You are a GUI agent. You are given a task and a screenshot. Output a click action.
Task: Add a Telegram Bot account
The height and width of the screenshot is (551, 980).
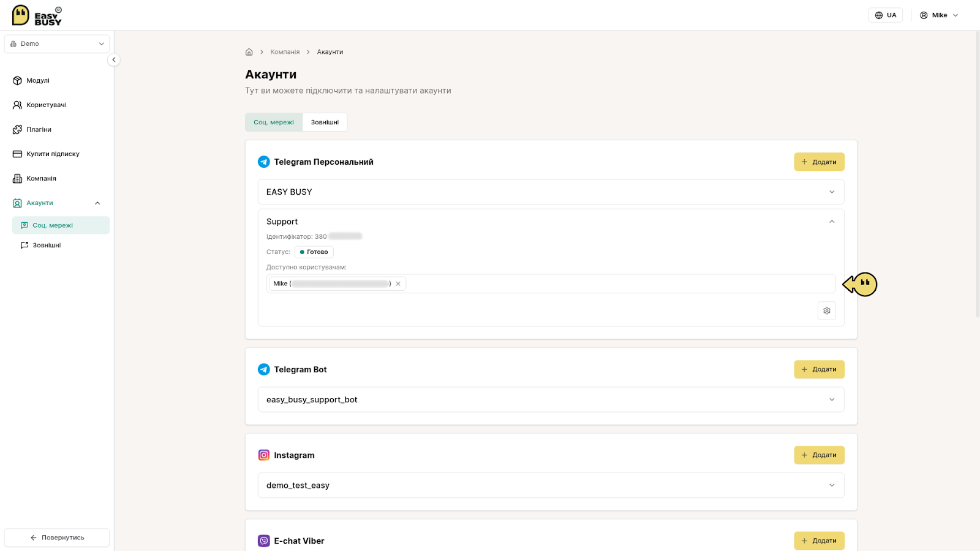(x=819, y=369)
